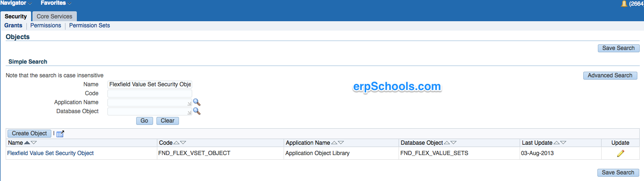The image size is (644, 181).
Task: Click the Name column header
Action: tap(15, 142)
